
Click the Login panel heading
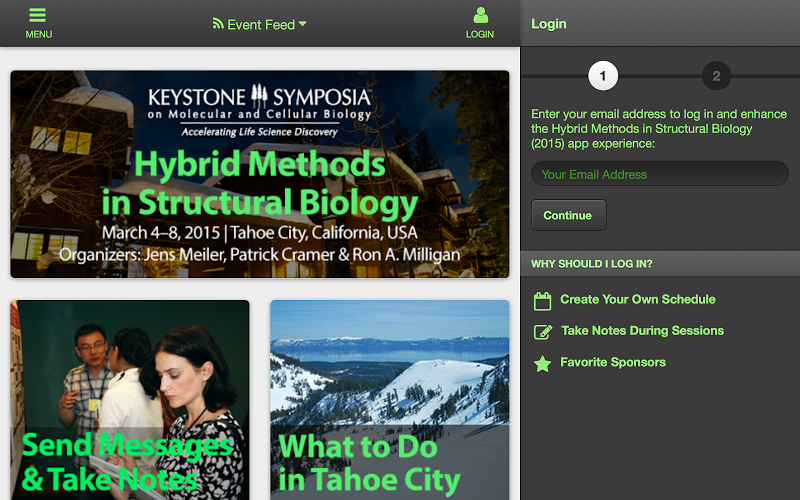click(548, 24)
